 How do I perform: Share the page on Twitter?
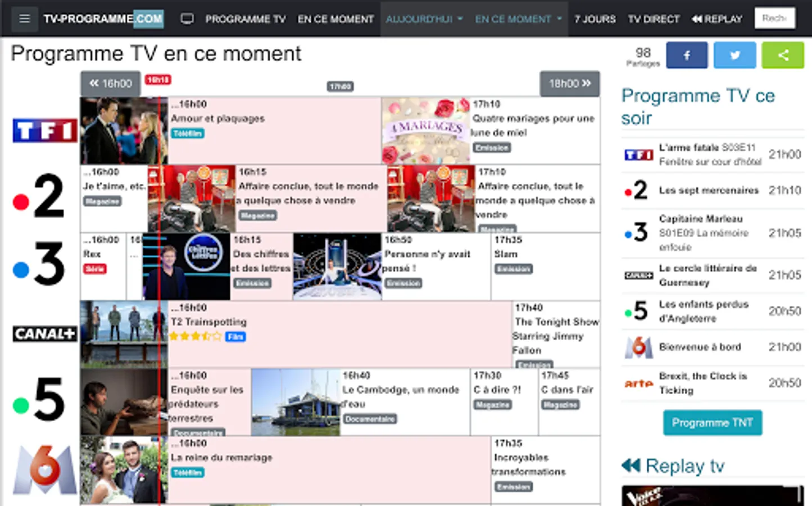coord(734,55)
